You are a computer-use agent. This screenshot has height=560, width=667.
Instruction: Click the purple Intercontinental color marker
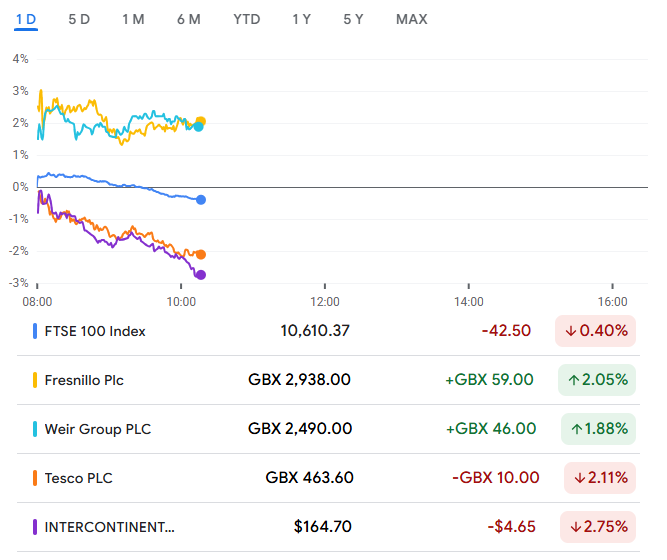[x=35, y=527]
